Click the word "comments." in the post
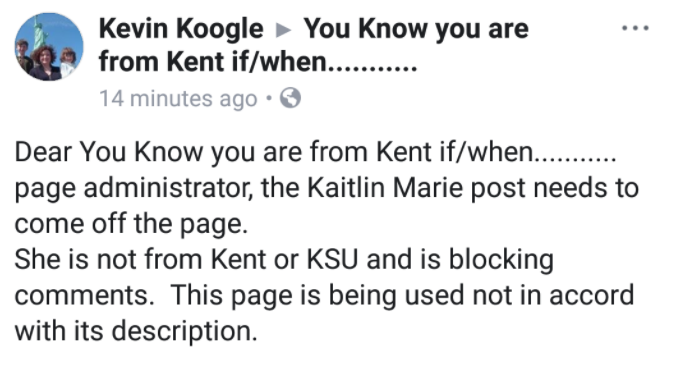The image size is (675, 365). pyautogui.click(x=84, y=296)
